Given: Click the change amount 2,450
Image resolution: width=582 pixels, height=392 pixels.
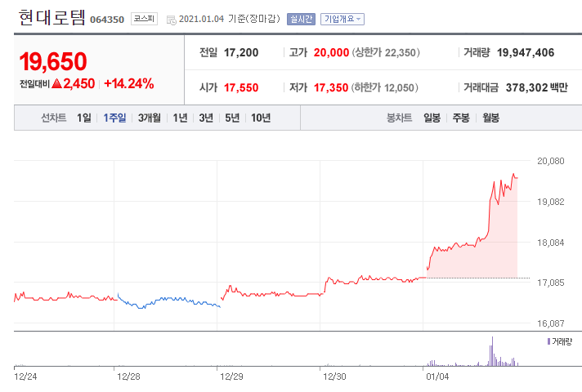Looking at the screenshot, I should (x=79, y=83).
